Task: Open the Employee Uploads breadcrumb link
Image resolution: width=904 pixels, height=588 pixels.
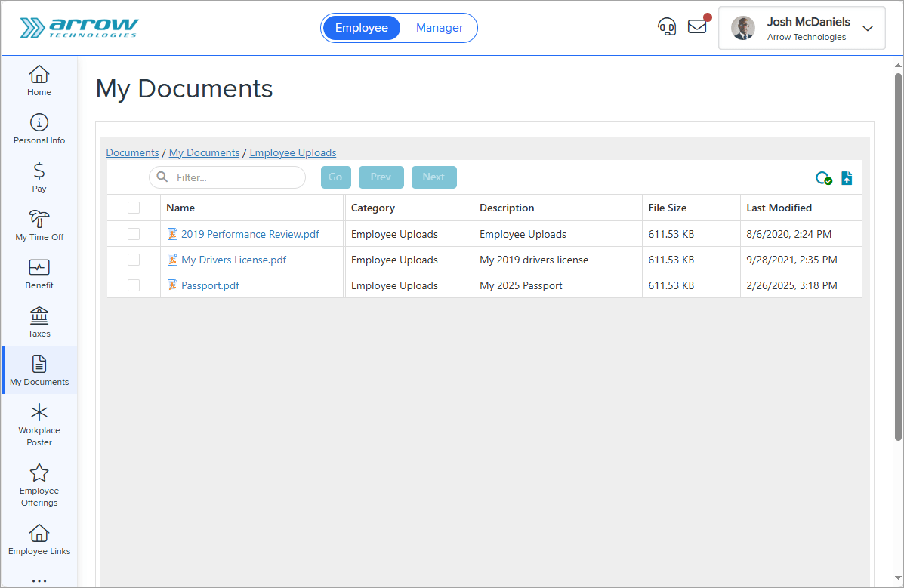Action: (x=293, y=152)
